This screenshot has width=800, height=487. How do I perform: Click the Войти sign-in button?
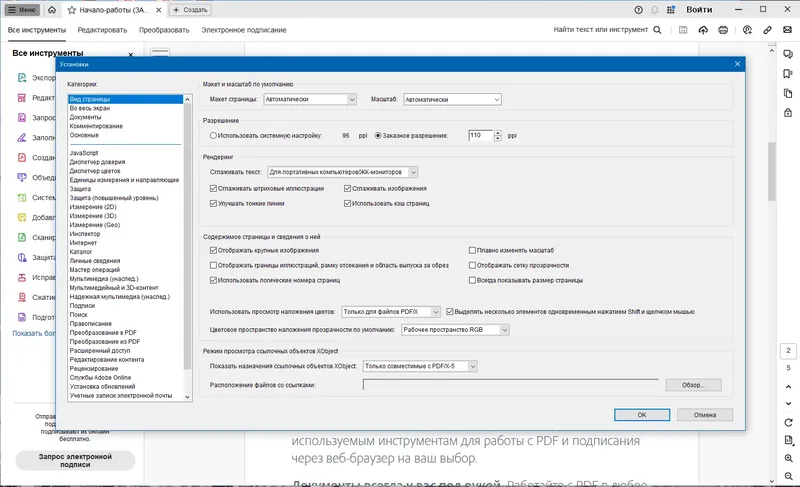click(699, 10)
